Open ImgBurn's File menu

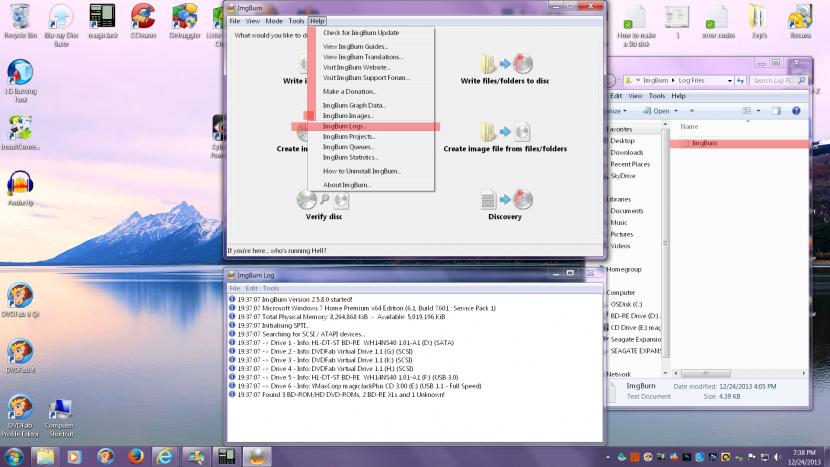pyautogui.click(x=234, y=21)
